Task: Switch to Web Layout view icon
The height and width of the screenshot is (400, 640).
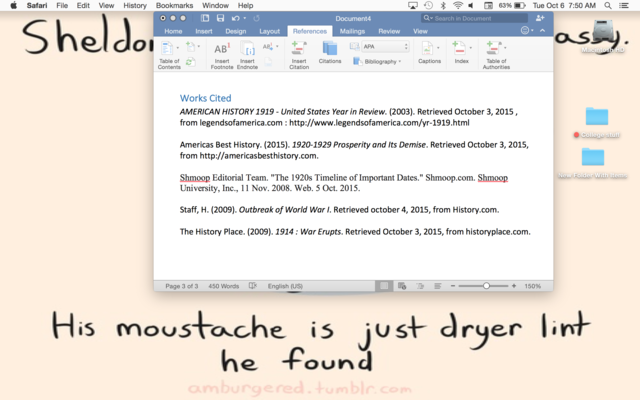Action: [x=402, y=286]
